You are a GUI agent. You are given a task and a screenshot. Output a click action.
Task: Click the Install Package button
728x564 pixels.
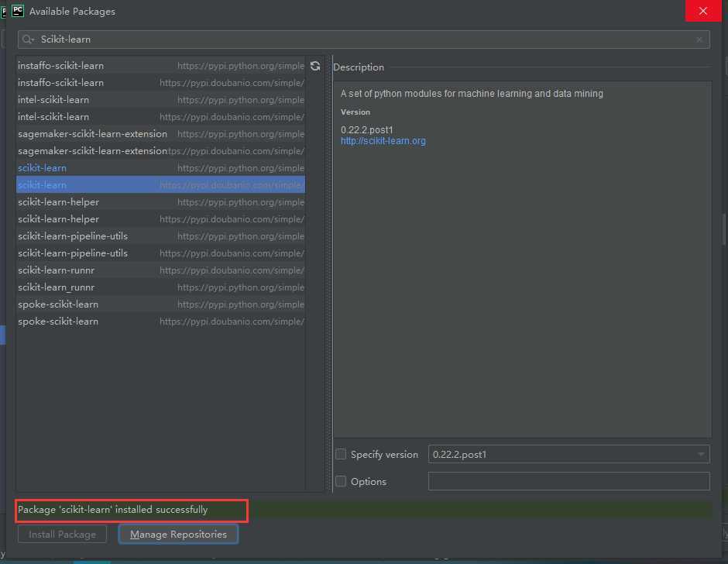(62, 535)
